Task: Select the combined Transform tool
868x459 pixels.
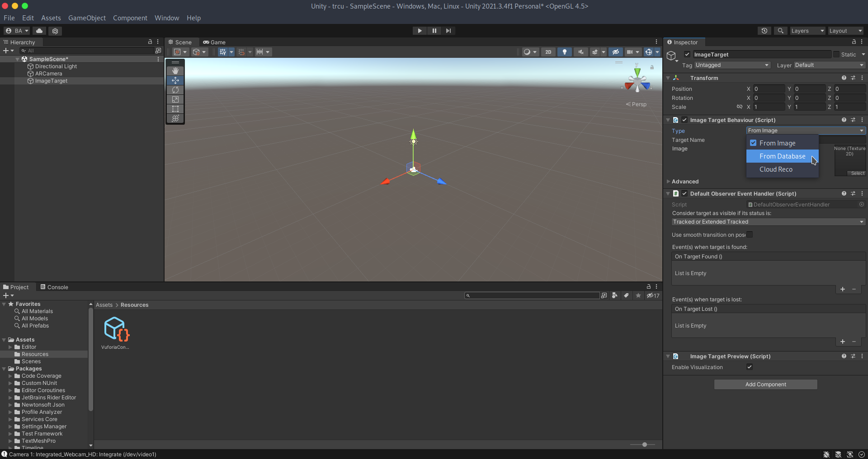Action: (175, 118)
